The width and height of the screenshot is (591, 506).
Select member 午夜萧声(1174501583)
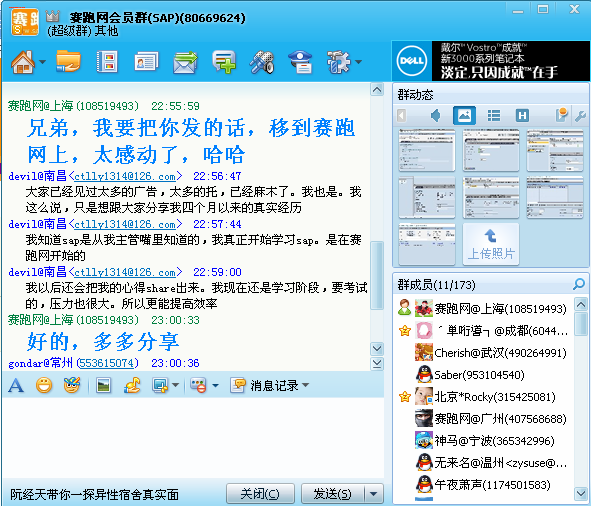tap(485, 485)
